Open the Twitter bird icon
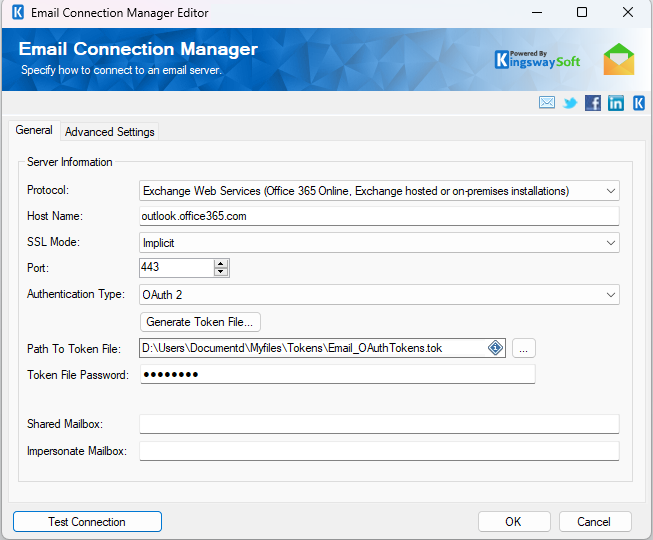 tap(570, 102)
